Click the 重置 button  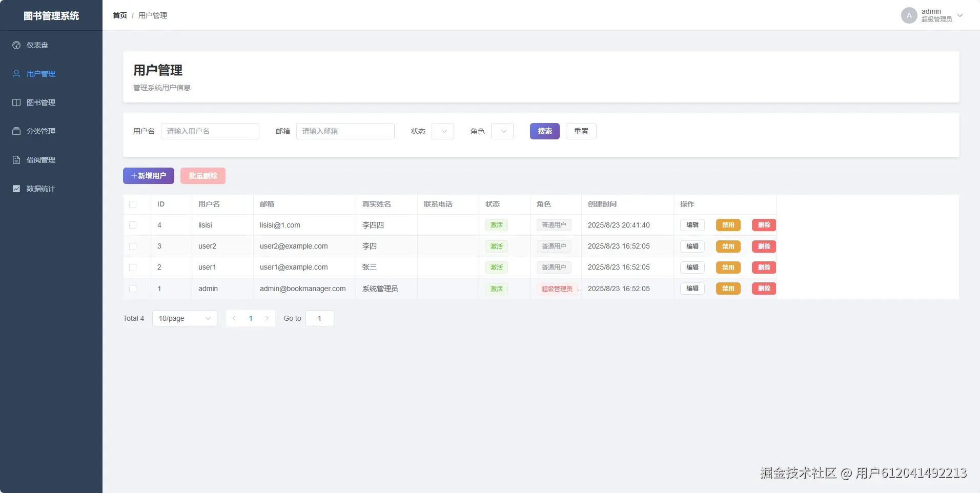tap(581, 131)
